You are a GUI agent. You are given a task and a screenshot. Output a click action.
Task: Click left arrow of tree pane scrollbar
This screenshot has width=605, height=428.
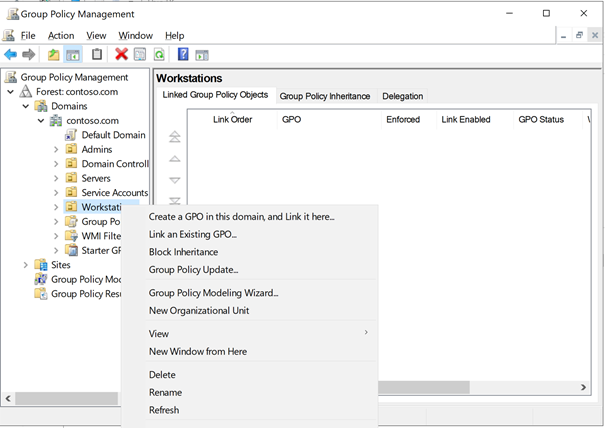[8, 398]
